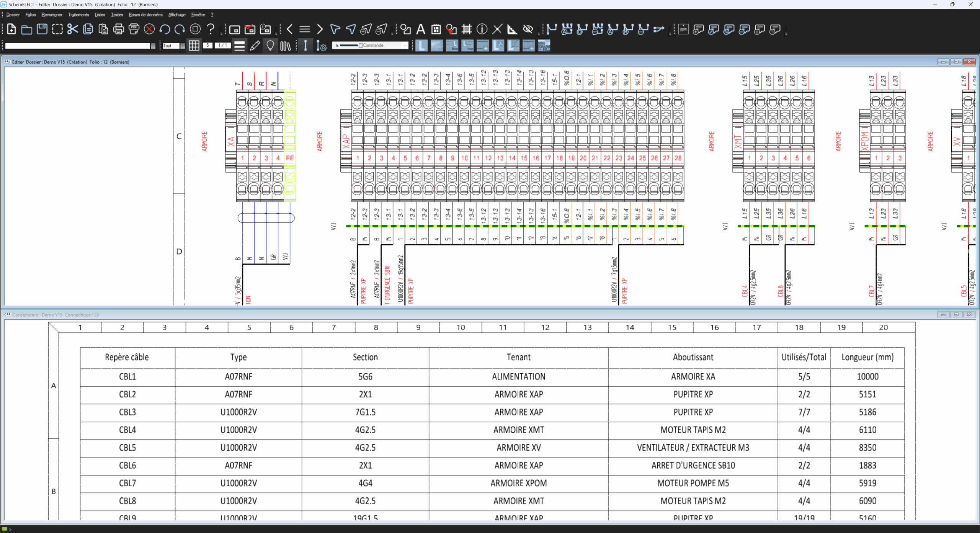This screenshot has width=980, height=533.
Task: Click the red circle cancel icon
Action: (149, 29)
